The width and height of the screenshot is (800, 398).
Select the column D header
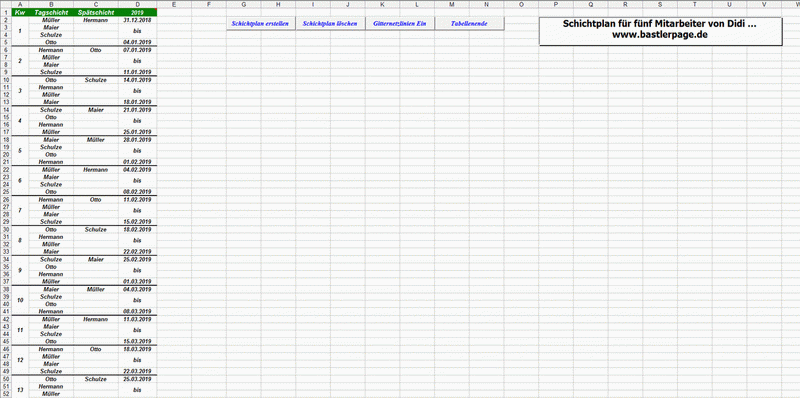tap(137, 4)
